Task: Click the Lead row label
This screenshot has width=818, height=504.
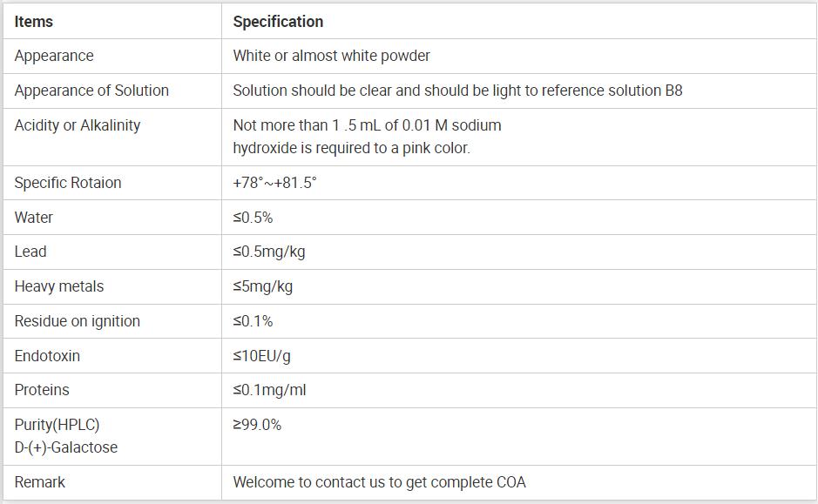Action: tap(30, 252)
